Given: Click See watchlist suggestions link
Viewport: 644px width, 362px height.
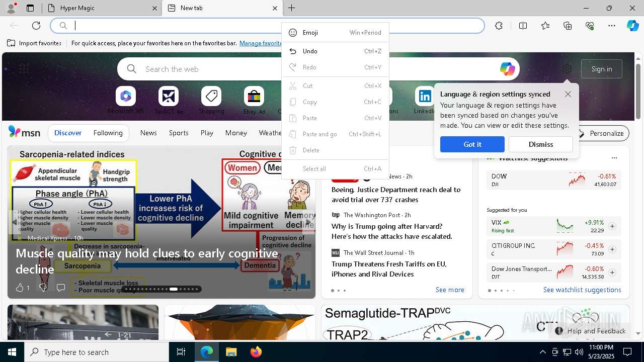Looking at the screenshot, I should (582, 290).
